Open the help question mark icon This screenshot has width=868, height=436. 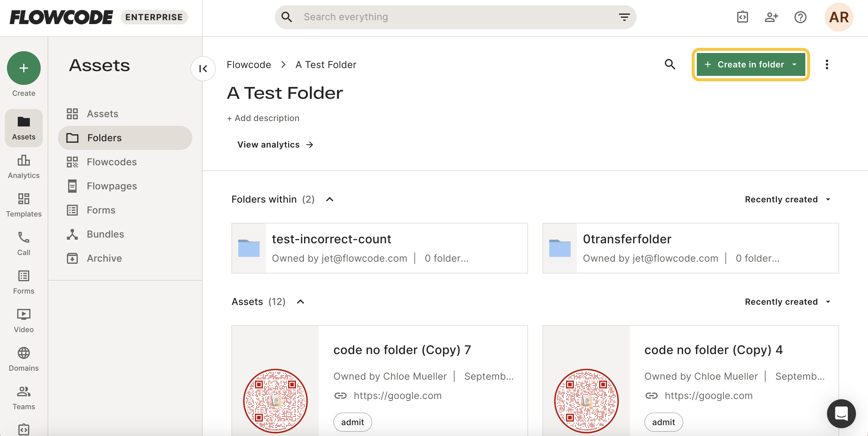coord(800,17)
